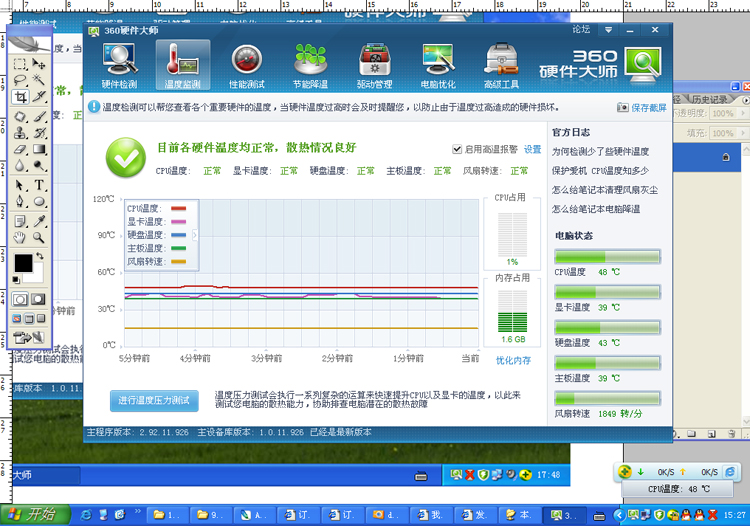Pick the Lasso tool in the toolbox

(20, 80)
